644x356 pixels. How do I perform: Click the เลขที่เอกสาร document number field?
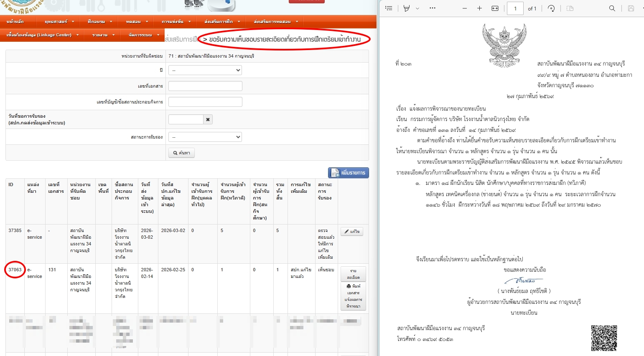[205, 86]
